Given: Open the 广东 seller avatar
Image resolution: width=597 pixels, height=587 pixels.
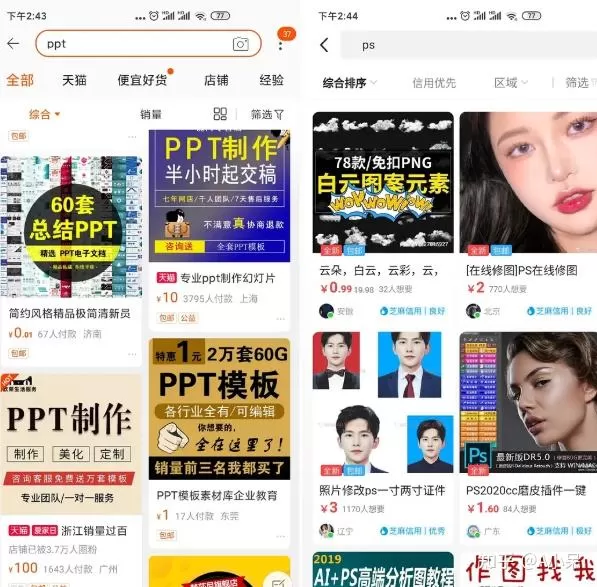Looking at the screenshot, I should tap(473, 531).
